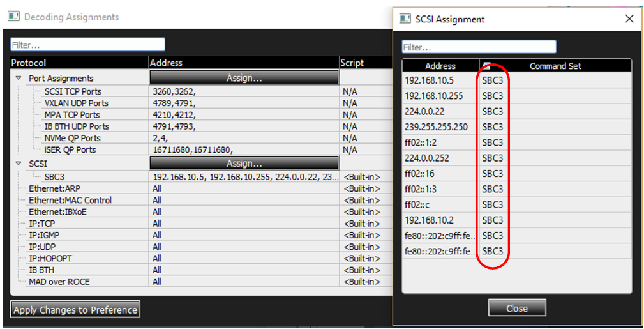Click the Script column header
Image resolution: width=644 pixels, height=329 pixels.
[x=366, y=63]
